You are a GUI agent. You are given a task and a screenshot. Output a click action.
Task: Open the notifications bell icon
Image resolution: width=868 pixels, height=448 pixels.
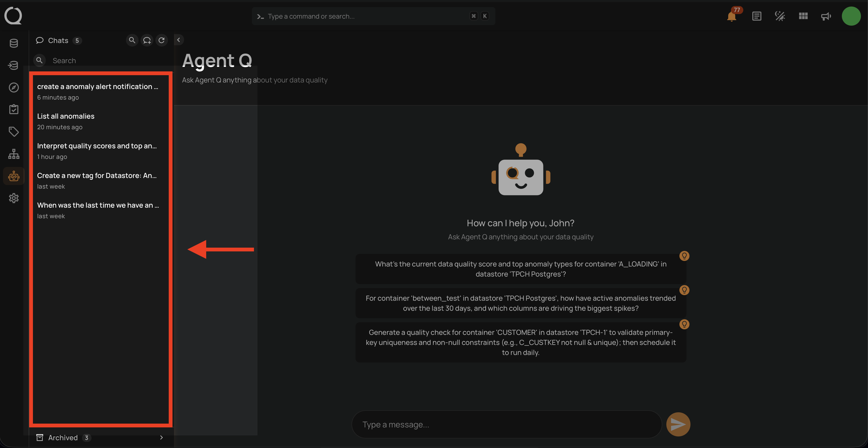[731, 16]
